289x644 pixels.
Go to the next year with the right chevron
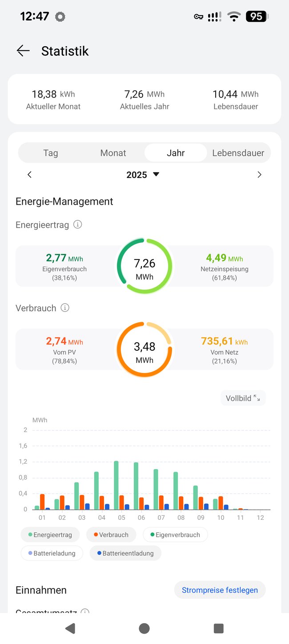click(x=260, y=174)
